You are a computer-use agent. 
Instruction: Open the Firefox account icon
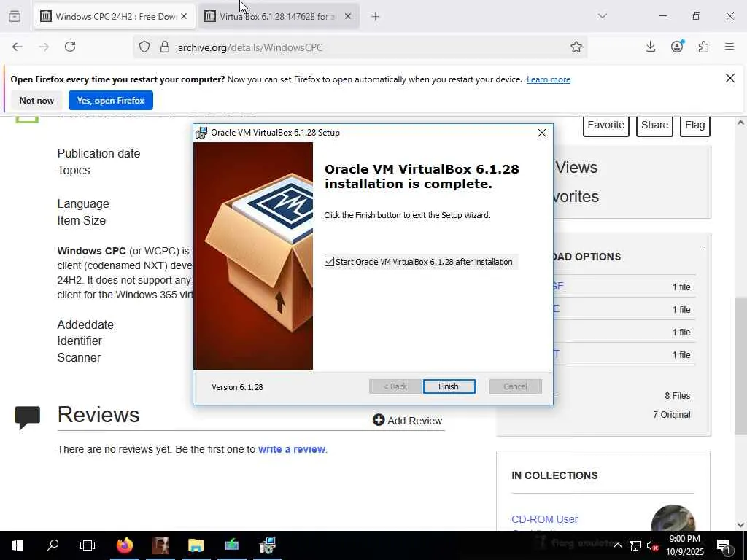[677, 46]
